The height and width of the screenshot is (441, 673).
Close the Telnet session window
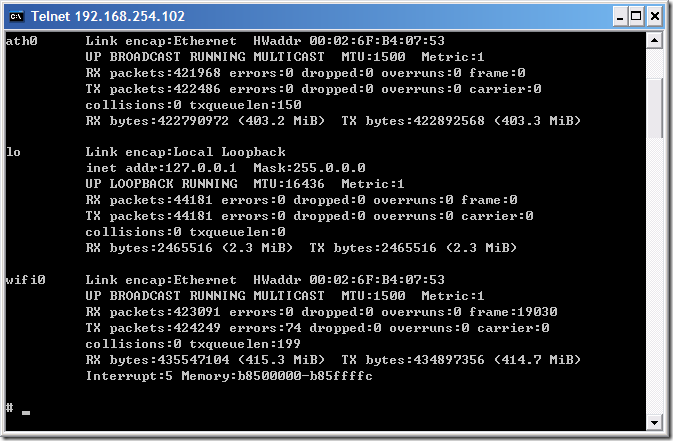pos(655,17)
